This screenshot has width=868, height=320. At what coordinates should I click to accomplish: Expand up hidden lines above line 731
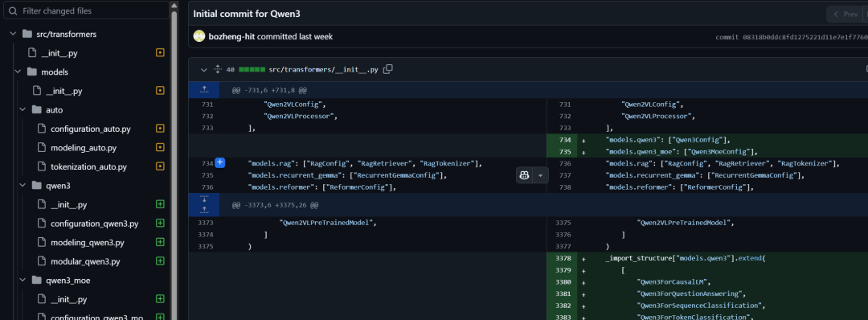(x=203, y=90)
